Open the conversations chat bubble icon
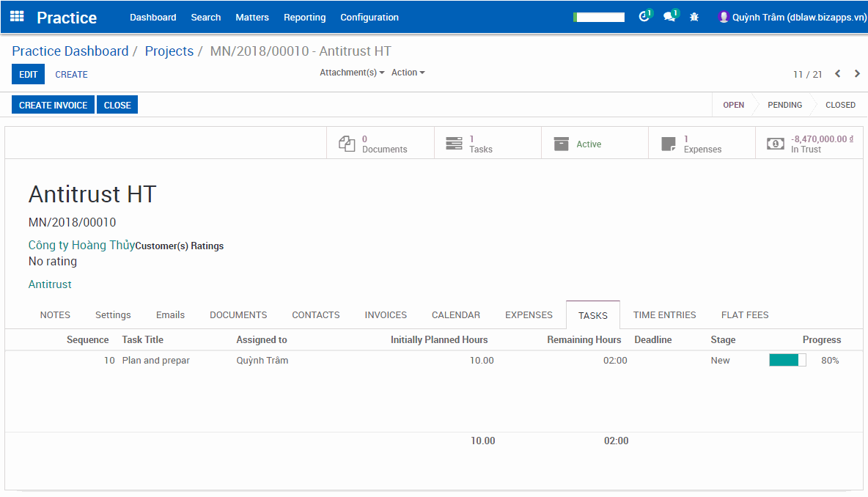The image size is (868, 497). 669,16
